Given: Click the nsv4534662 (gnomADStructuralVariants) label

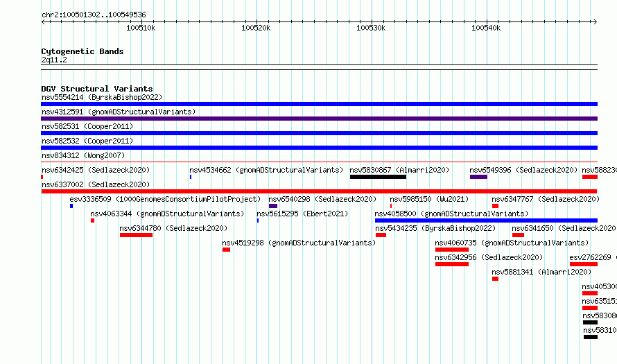Looking at the screenshot, I should [x=266, y=170].
